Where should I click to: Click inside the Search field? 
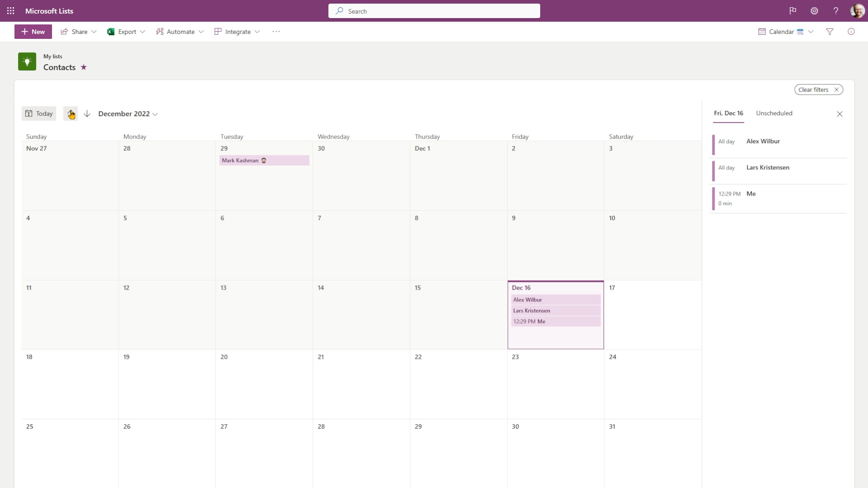pyautogui.click(x=434, y=11)
